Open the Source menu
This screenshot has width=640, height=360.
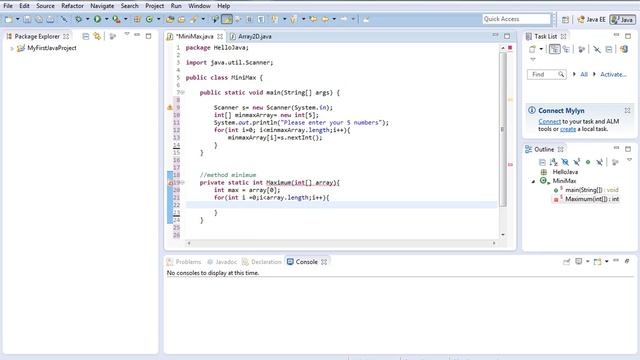coord(45,6)
